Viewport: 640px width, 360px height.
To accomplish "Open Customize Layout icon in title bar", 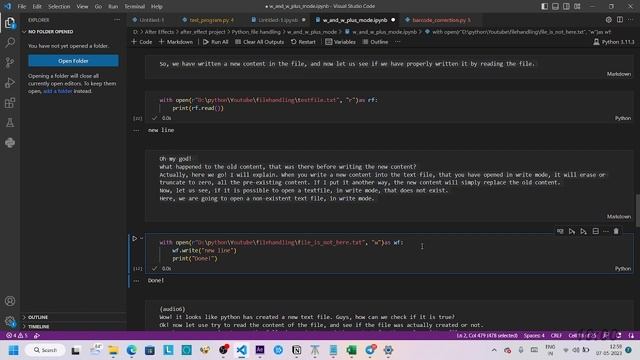I will [578, 6].
